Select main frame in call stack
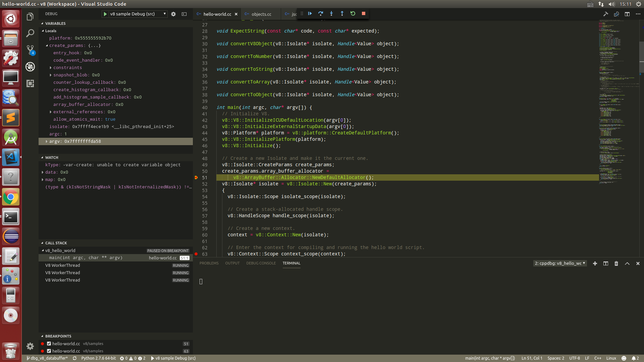Image resolution: width=644 pixels, height=362 pixels. click(x=116, y=258)
